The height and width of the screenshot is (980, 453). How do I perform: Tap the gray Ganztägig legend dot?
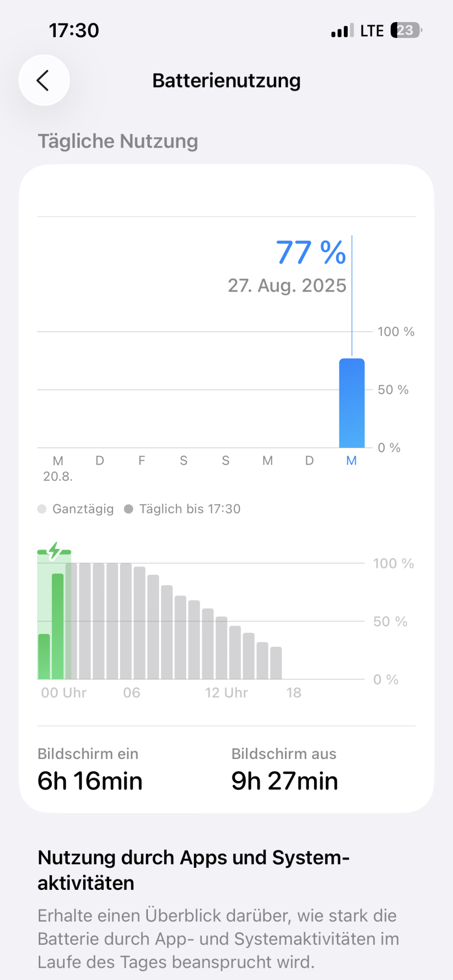point(42,509)
